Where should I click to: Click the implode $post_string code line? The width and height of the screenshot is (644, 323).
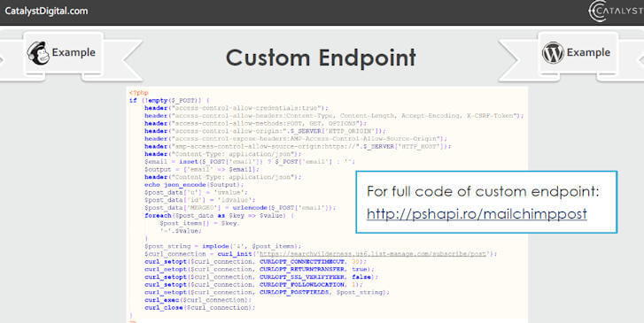223,246
